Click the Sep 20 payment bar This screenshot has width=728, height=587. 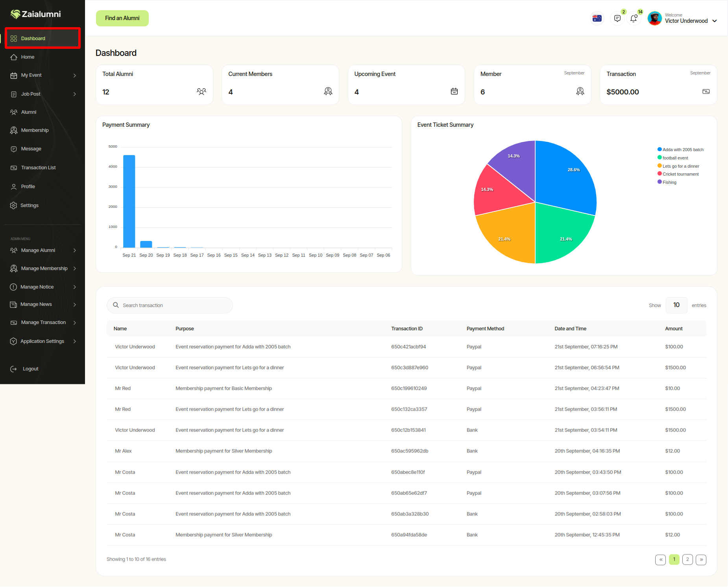coord(146,244)
